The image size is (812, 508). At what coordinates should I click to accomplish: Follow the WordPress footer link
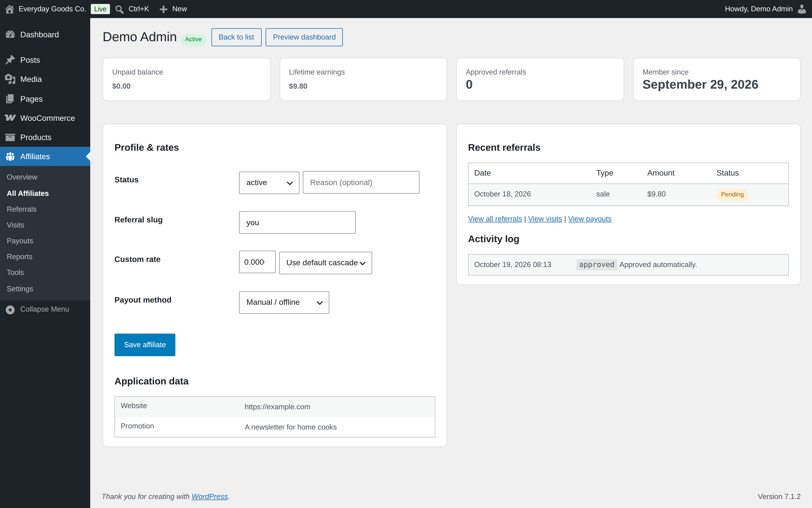[209, 497]
